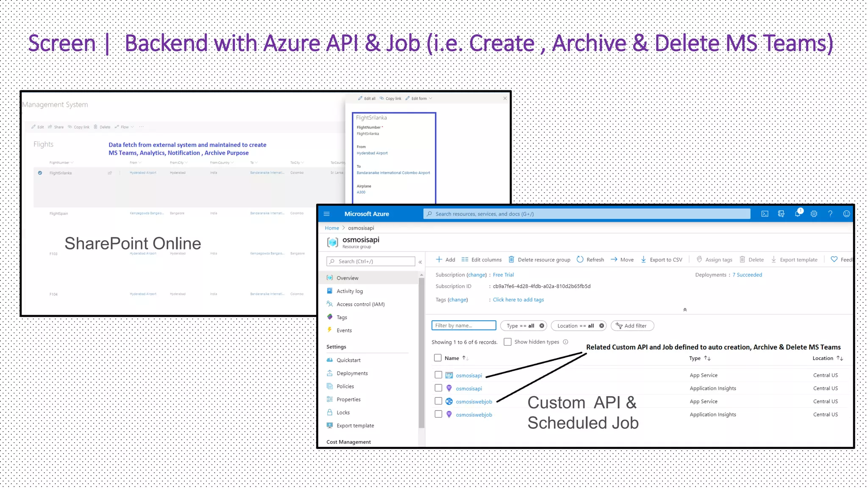Check the osmosiswebjob Application Insights row
The image size is (868, 488).
click(x=438, y=414)
